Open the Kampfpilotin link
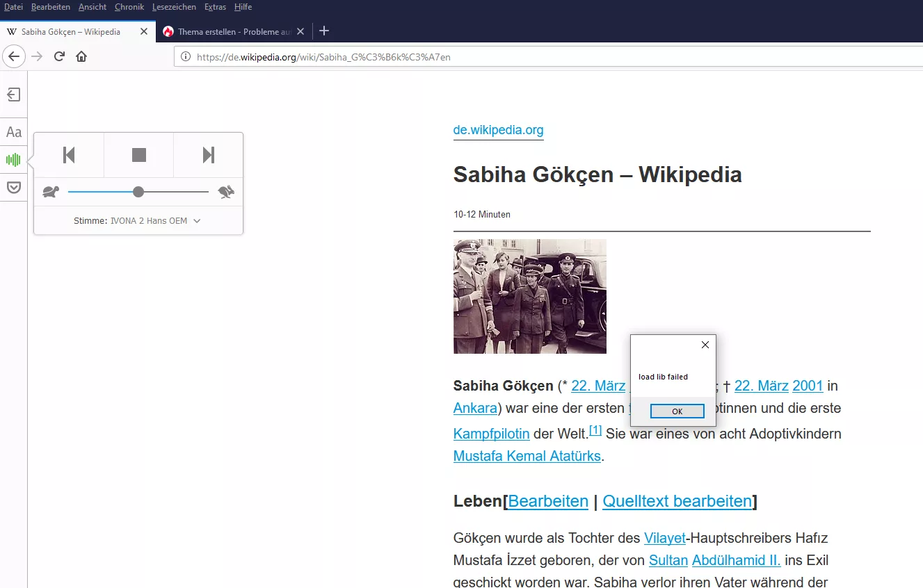The image size is (923, 588). point(491,434)
